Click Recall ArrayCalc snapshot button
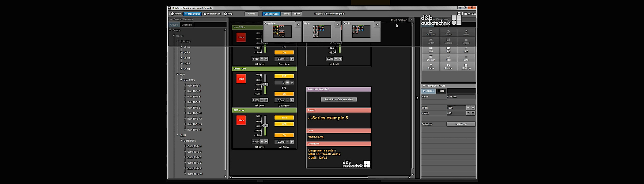Screen dimensions: 644x184 click(x=339, y=100)
